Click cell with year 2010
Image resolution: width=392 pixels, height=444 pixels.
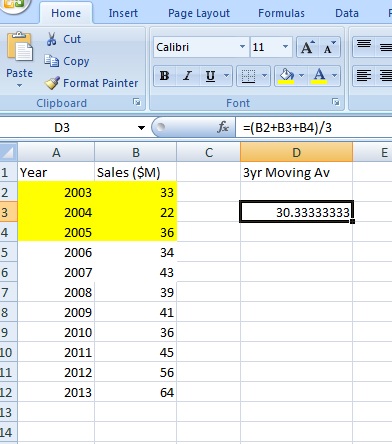(56, 332)
